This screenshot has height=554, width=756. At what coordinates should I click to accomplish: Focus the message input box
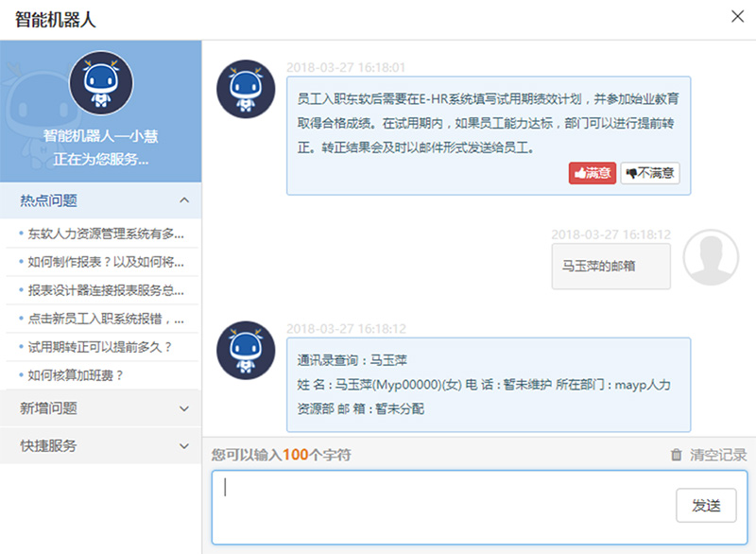pyautogui.click(x=480, y=508)
